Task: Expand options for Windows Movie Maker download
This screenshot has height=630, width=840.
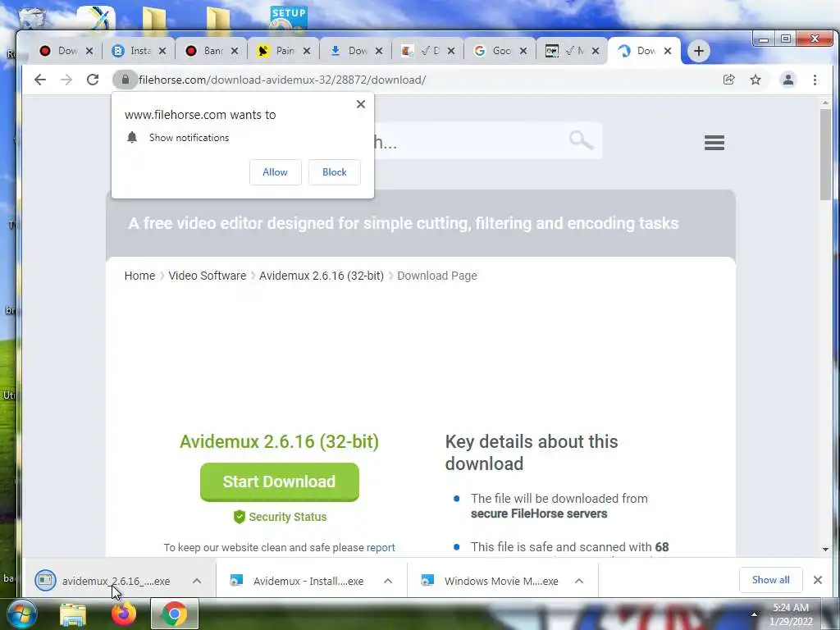Action: pyautogui.click(x=579, y=581)
